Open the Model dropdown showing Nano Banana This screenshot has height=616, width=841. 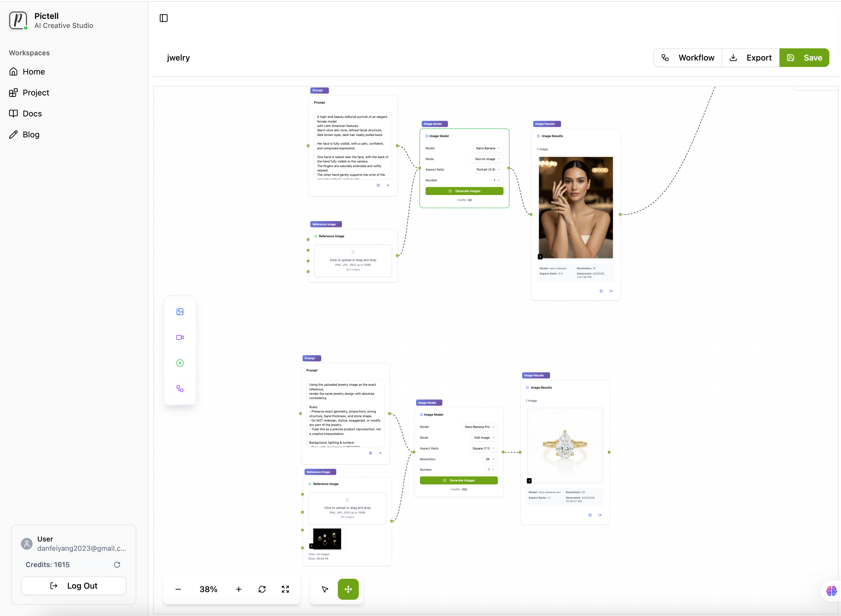tap(488, 148)
